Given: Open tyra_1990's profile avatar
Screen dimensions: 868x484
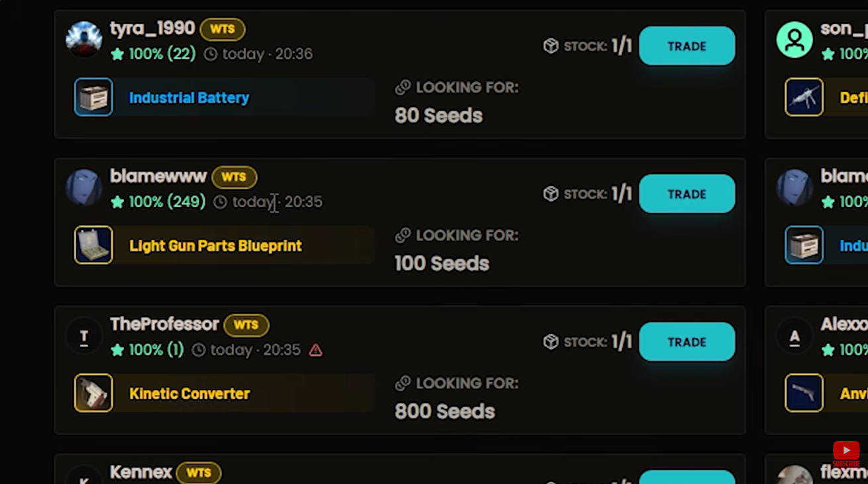Looking at the screenshot, I should tap(84, 40).
